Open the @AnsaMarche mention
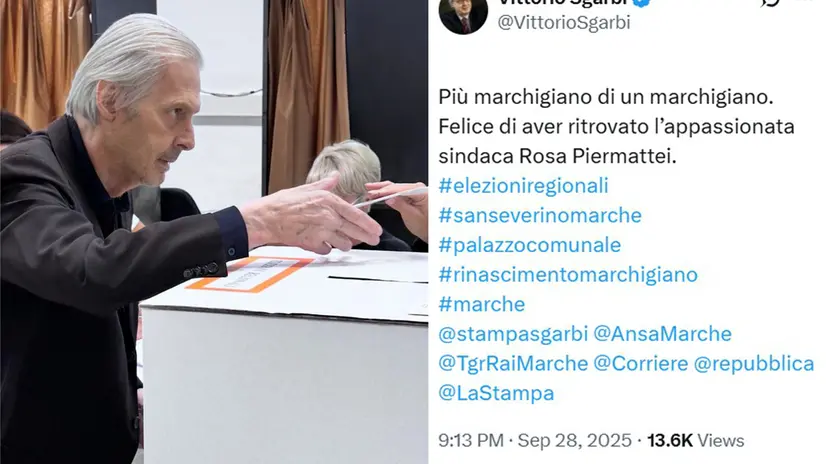 click(x=663, y=334)
